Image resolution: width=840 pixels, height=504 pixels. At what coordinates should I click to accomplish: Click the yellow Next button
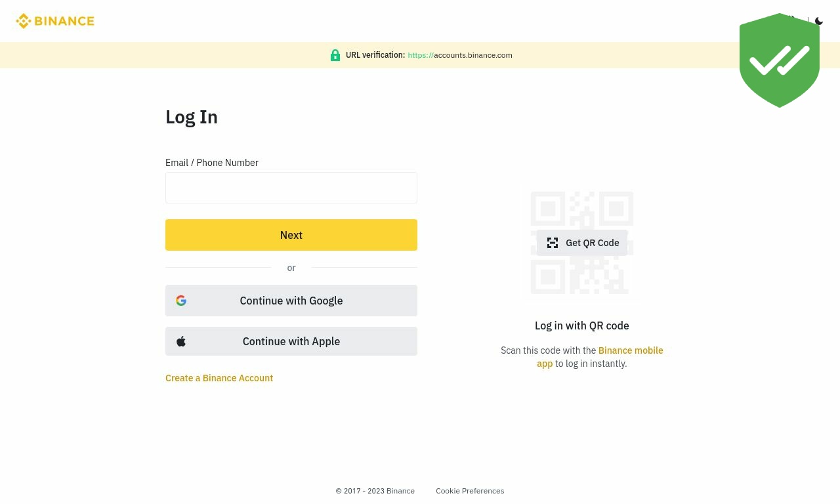(291, 235)
